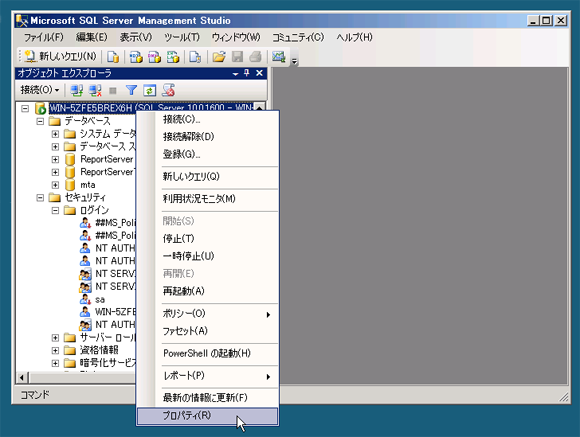The width and height of the screenshot is (580, 437).
Task: Choose 最新の情報に更新(F) from context menu
Action: point(208,398)
